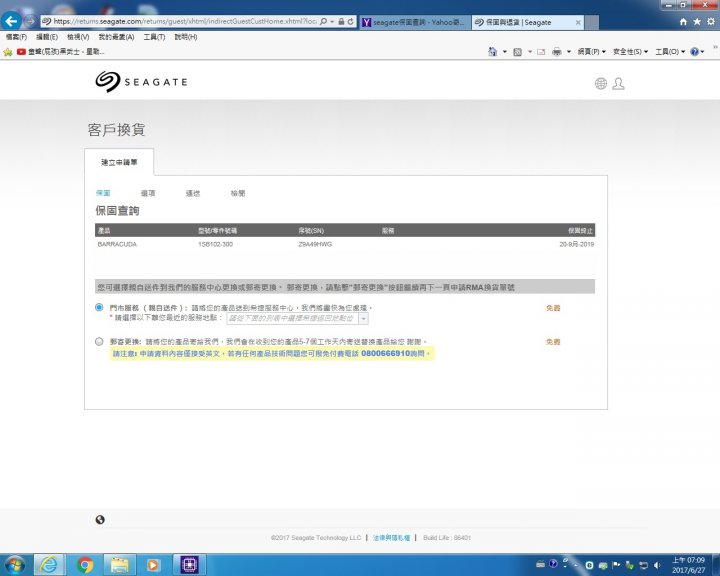Click the command bar printer icon
The width and height of the screenshot is (720, 576).
pos(557,52)
